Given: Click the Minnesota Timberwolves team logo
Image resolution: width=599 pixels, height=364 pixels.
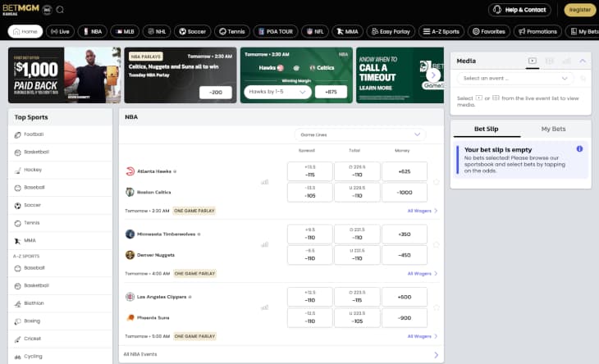Looking at the screenshot, I should coord(130,234).
